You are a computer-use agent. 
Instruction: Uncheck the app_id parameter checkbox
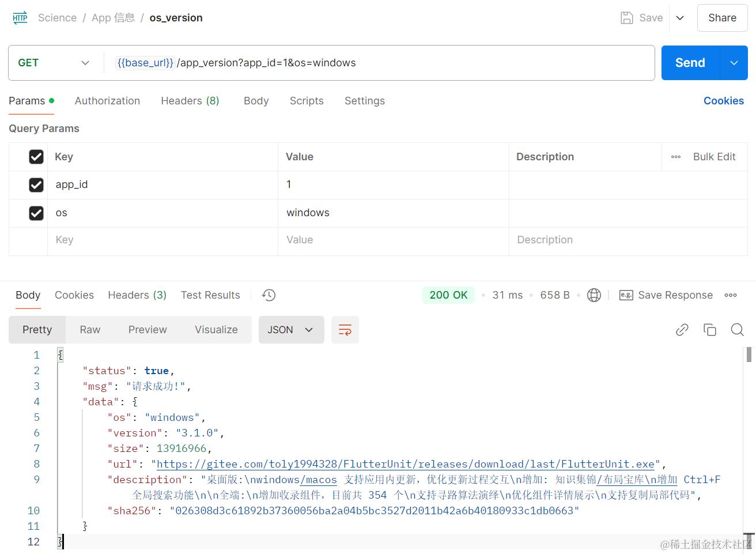tap(36, 184)
